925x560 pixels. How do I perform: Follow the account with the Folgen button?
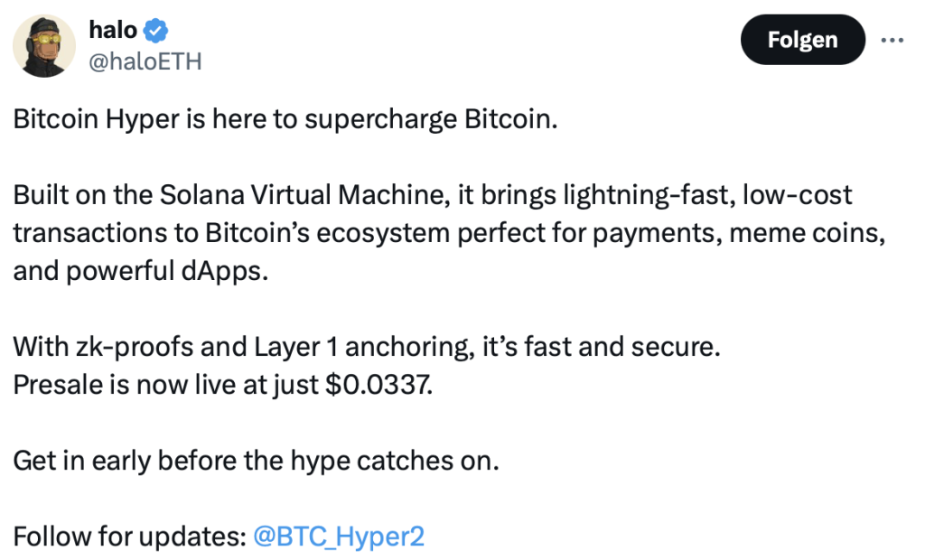click(802, 40)
